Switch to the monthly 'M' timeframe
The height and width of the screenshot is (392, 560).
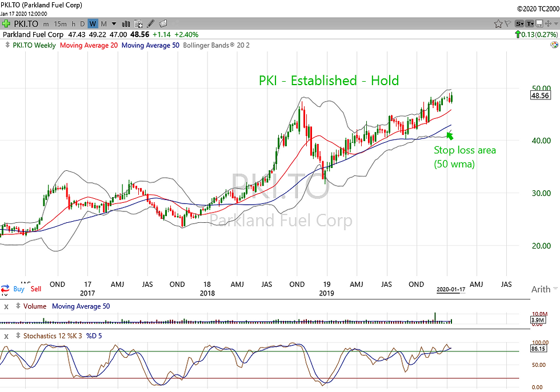[103, 24]
